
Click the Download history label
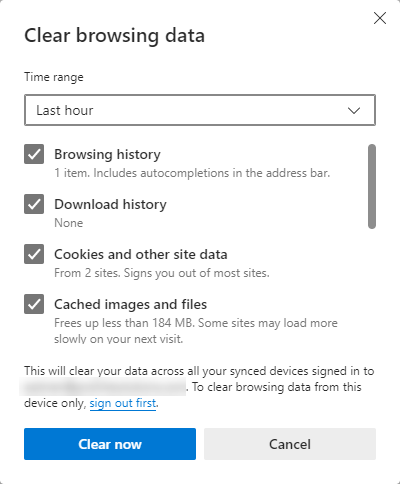[110, 204]
